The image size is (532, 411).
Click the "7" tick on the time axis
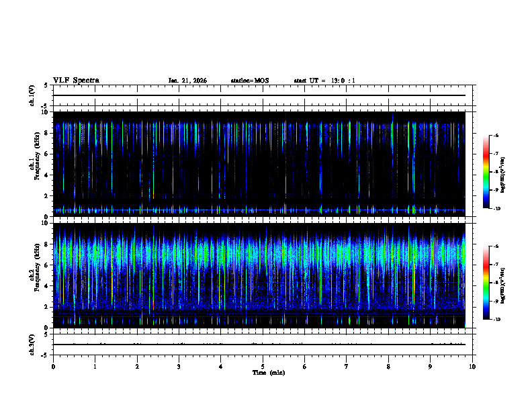(347, 367)
